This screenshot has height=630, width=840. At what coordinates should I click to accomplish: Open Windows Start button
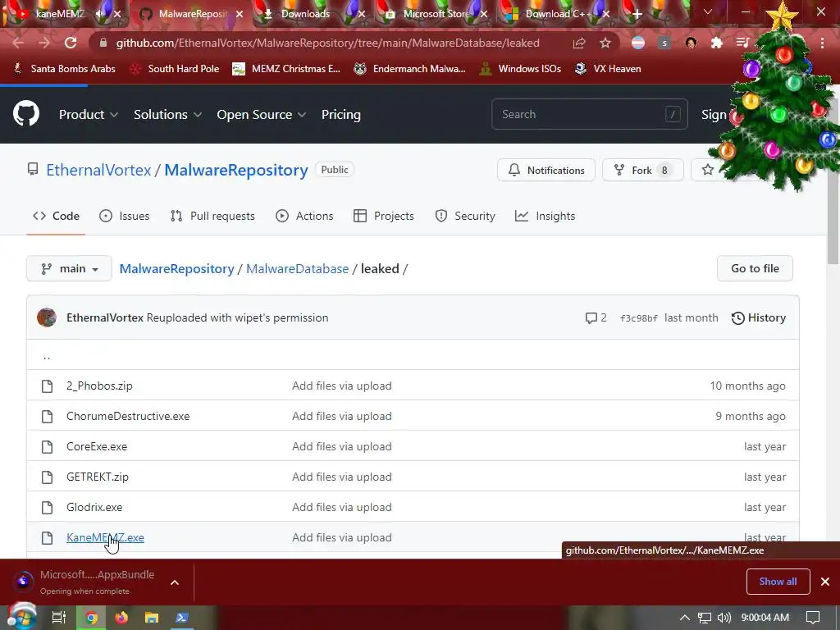point(21,617)
